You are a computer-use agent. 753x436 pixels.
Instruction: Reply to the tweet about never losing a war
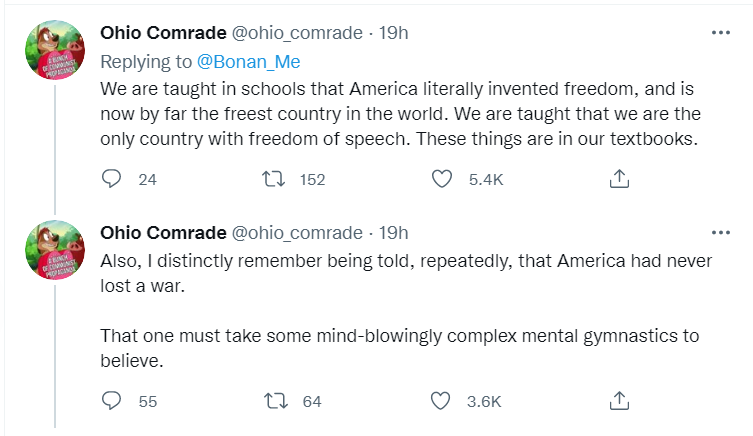coord(112,401)
